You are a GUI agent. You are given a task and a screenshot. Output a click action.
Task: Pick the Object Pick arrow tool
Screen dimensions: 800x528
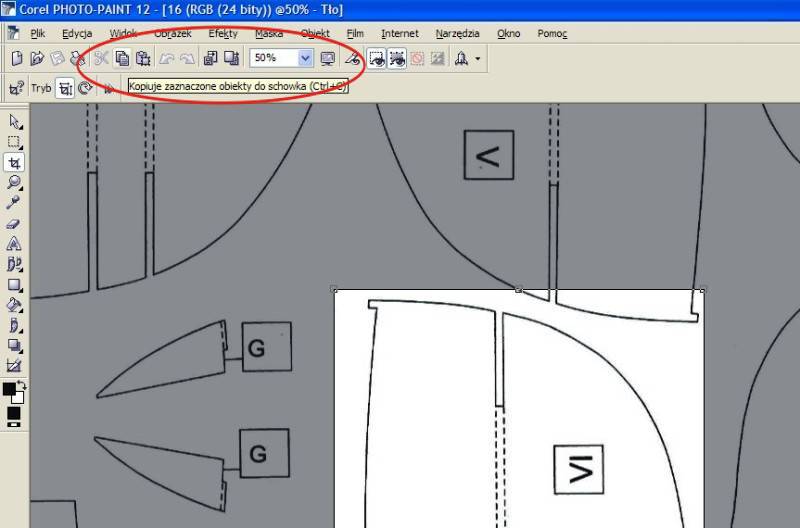14,122
